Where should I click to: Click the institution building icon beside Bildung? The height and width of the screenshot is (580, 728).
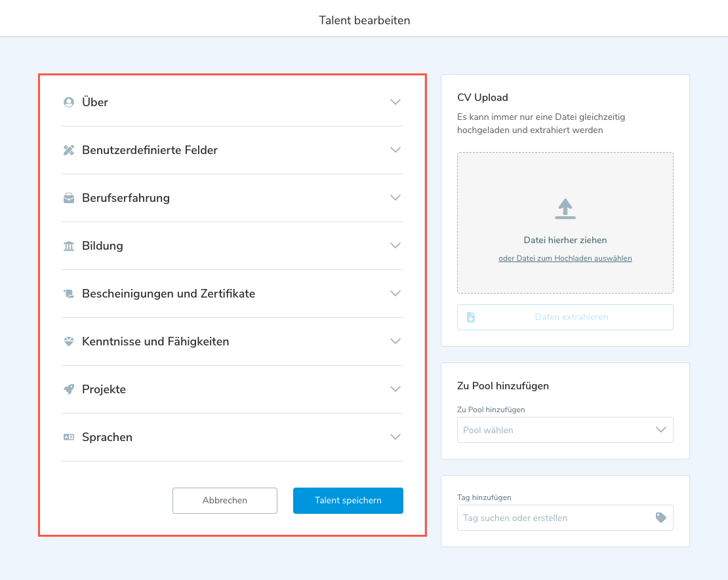tap(68, 246)
